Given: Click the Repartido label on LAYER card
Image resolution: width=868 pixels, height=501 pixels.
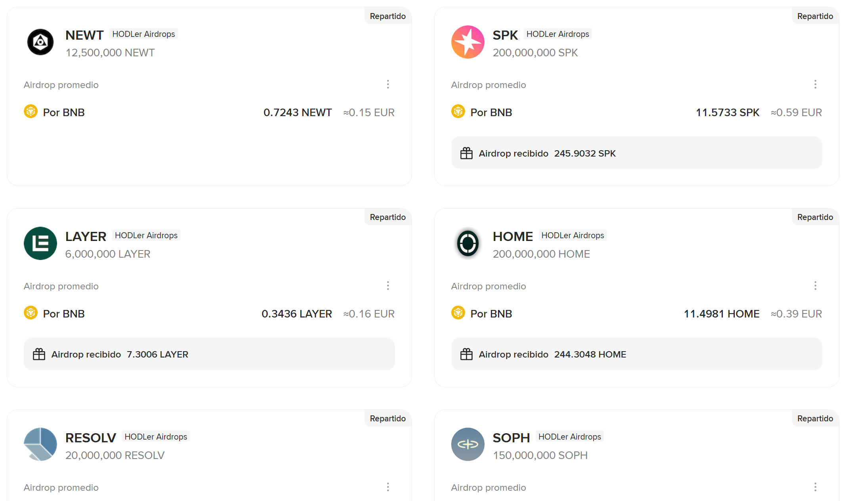Looking at the screenshot, I should coord(387,217).
